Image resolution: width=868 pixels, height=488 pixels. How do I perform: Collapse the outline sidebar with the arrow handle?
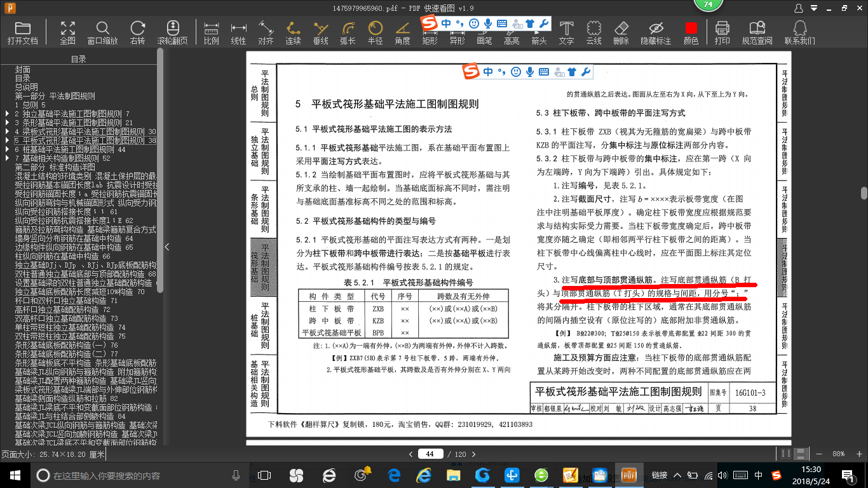tap(166, 247)
